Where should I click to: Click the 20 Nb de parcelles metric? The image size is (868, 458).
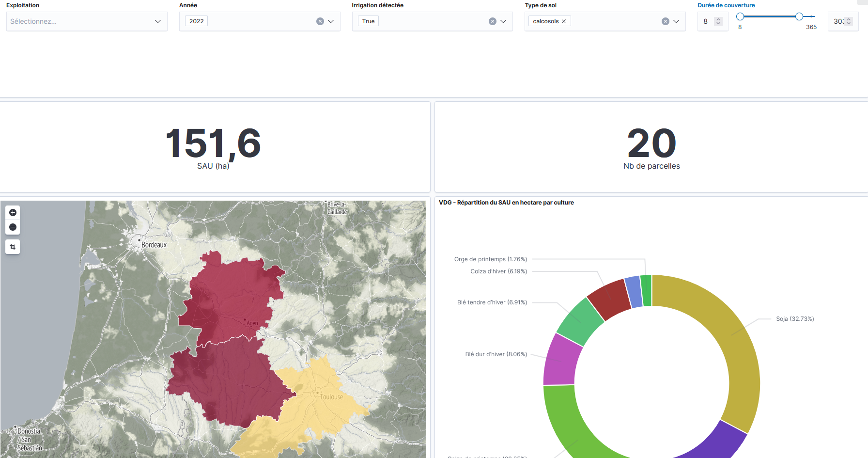click(x=651, y=143)
